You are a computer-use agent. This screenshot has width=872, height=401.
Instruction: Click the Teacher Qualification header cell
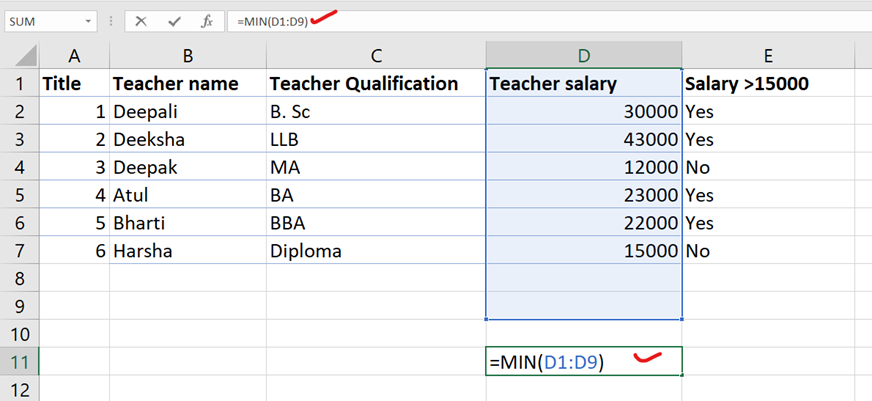[x=375, y=84]
